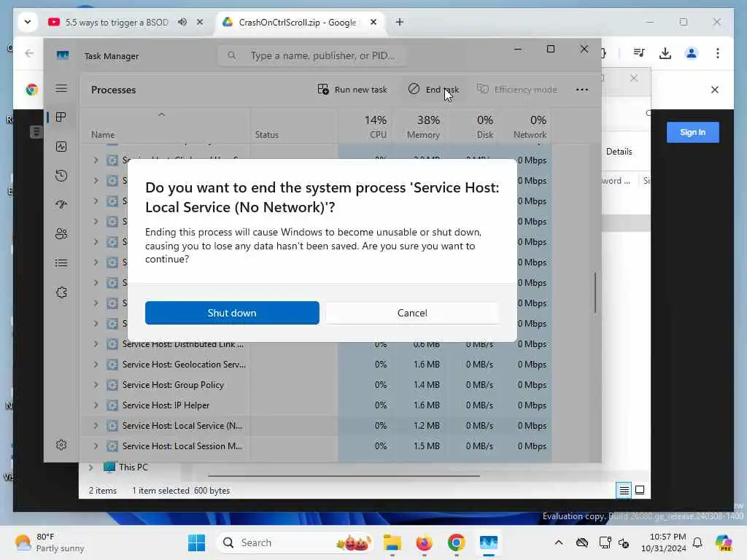Sort by the Name column header
This screenshot has width=747, height=560.
pos(165,126)
